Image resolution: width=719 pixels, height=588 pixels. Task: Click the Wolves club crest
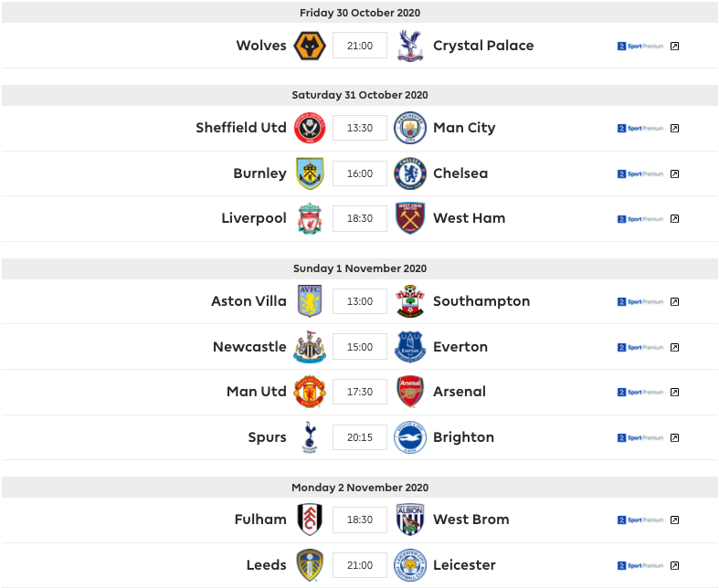click(x=310, y=46)
